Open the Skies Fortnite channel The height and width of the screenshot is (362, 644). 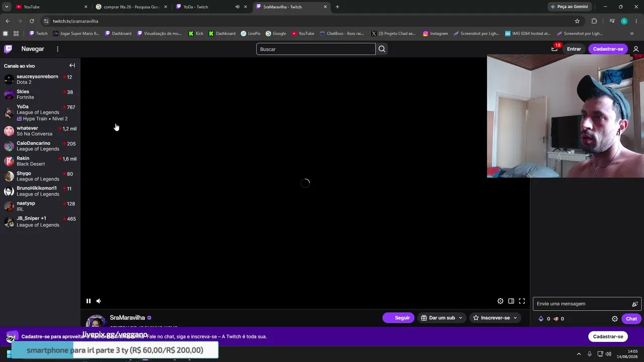(40, 95)
